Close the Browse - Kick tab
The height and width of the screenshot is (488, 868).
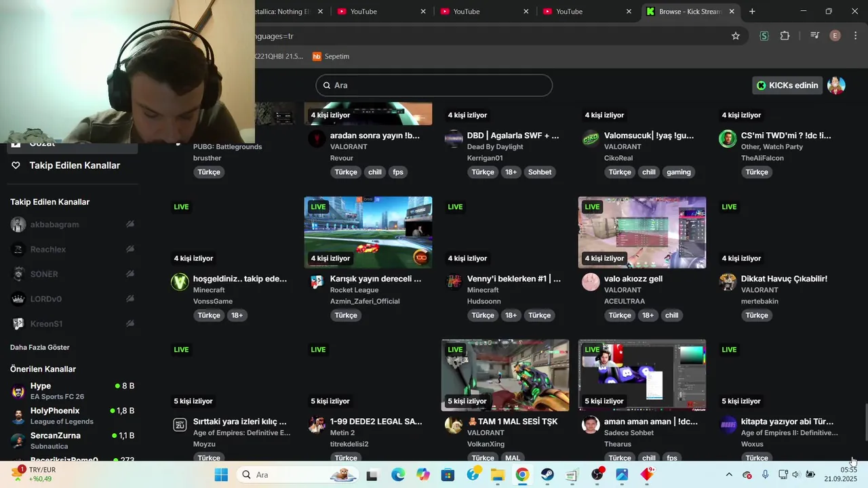coord(732,12)
